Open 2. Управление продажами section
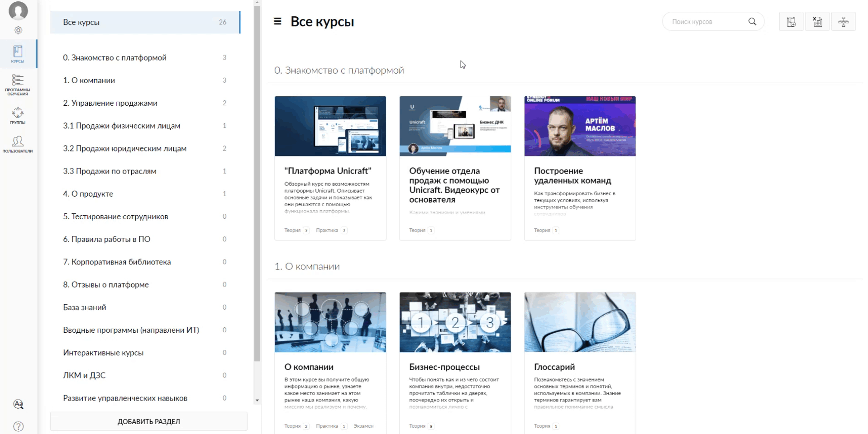This screenshot has height=434, width=868. tap(145, 103)
